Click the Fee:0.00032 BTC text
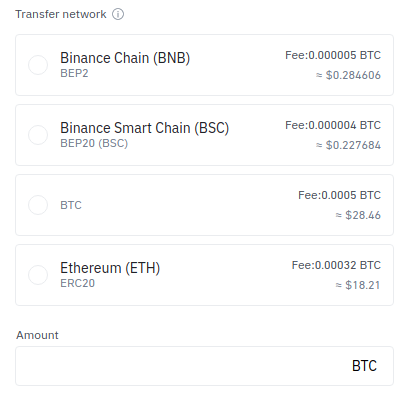 pyautogui.click(x=336, y=265)
